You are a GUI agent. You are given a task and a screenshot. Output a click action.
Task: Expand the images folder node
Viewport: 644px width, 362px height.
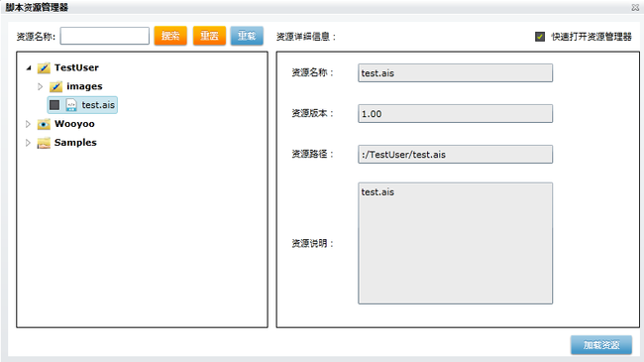pos(41,86)
